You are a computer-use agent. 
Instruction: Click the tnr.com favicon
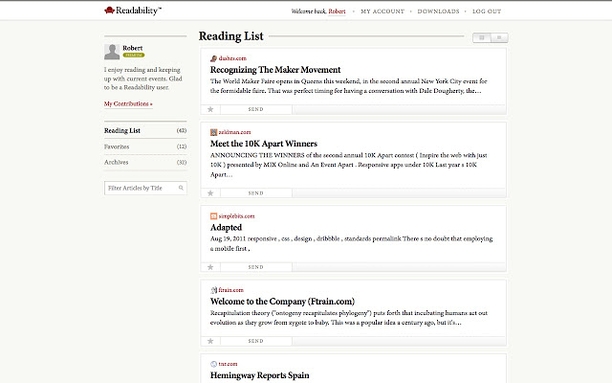click(213, 364)
